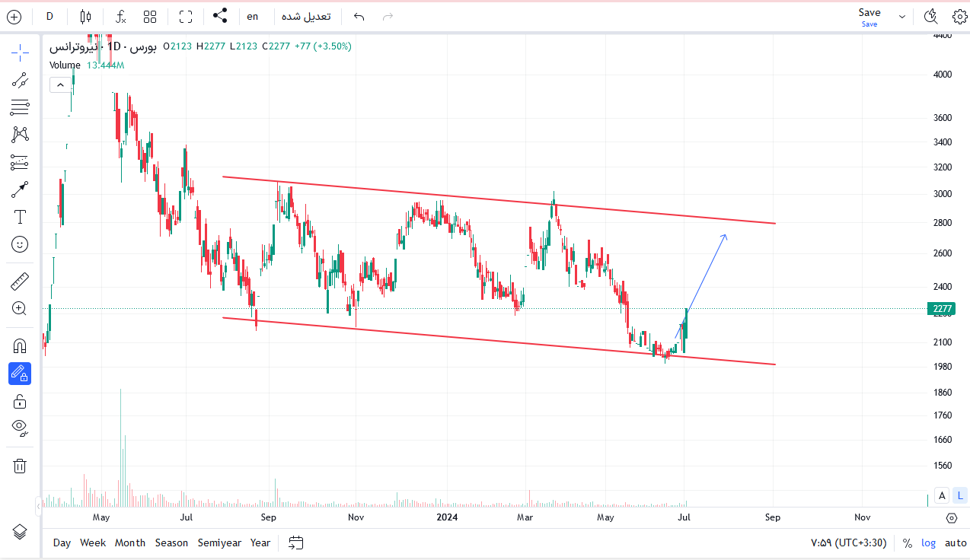Switch to the Semiyear timeframe
970x560 pixels.
pyautogui.click(x=219, y=543)
